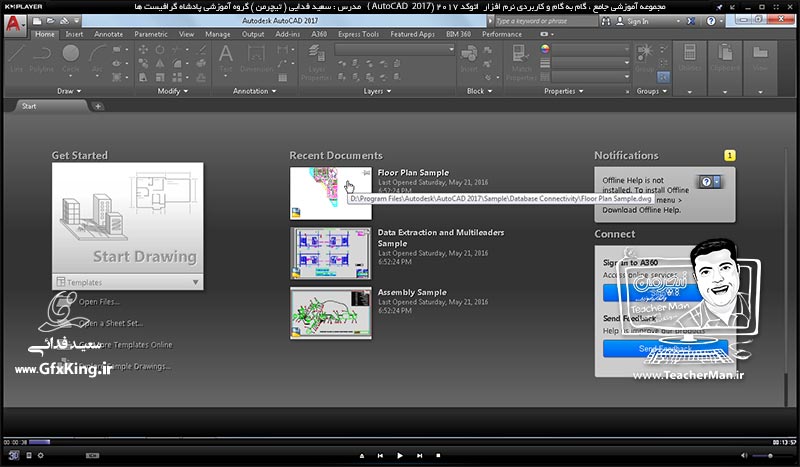Switch to the Parametric ribbon tab
Viewport: 800px width, 467px height.
pos(151,34)
